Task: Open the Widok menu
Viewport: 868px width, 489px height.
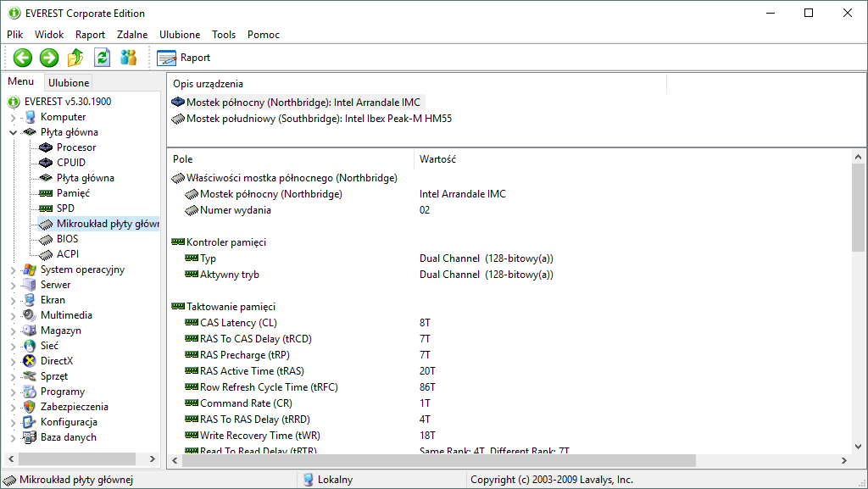Action: 49,35
